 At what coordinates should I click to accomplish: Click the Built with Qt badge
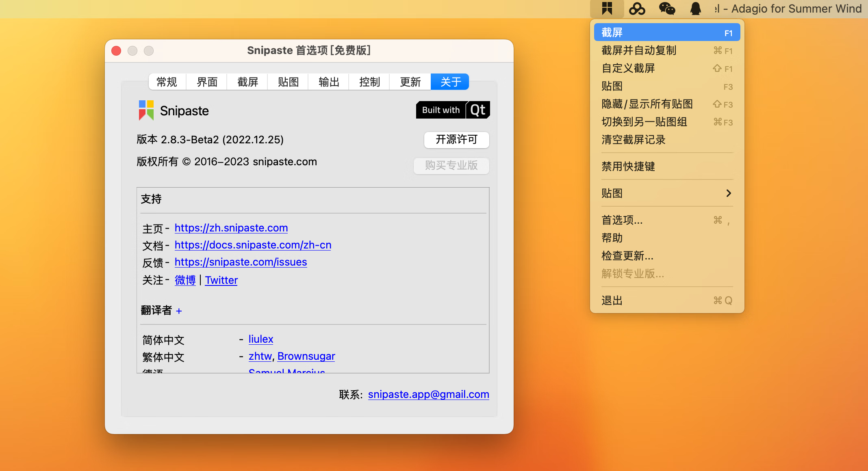tap(453, 110)
